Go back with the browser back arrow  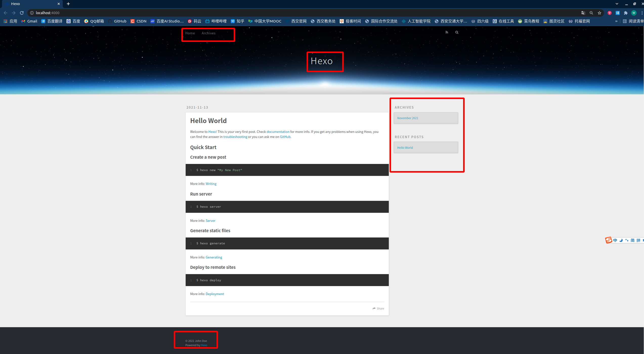[x=6, y=13]
